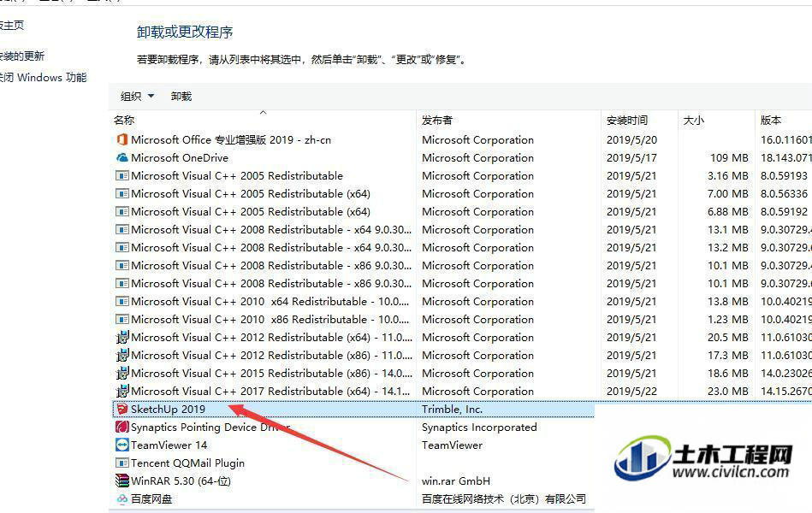Select Tencent QQMail Plugin entry
This screenshot has width=812, height=513.
(187, 463)
